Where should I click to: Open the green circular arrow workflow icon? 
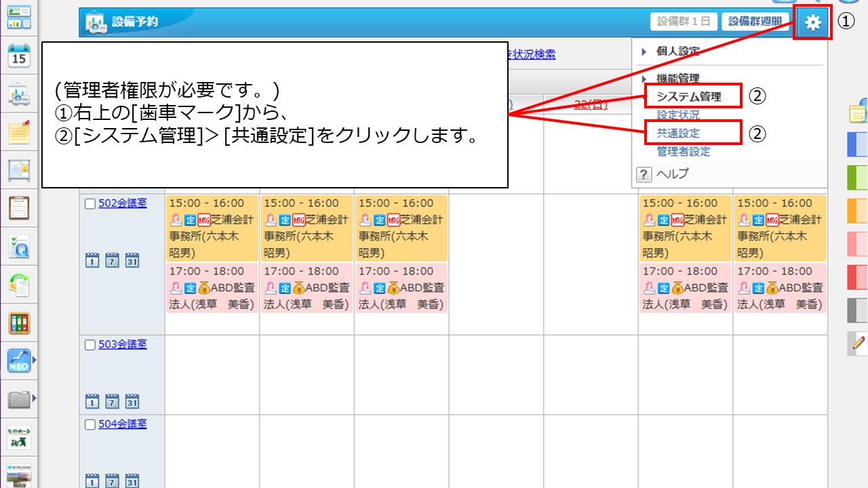click(20, 285)
